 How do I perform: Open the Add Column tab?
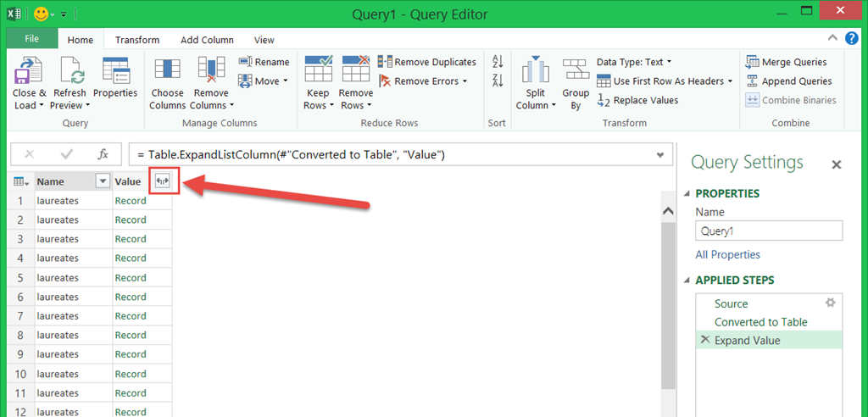click(x=207, y=40)
